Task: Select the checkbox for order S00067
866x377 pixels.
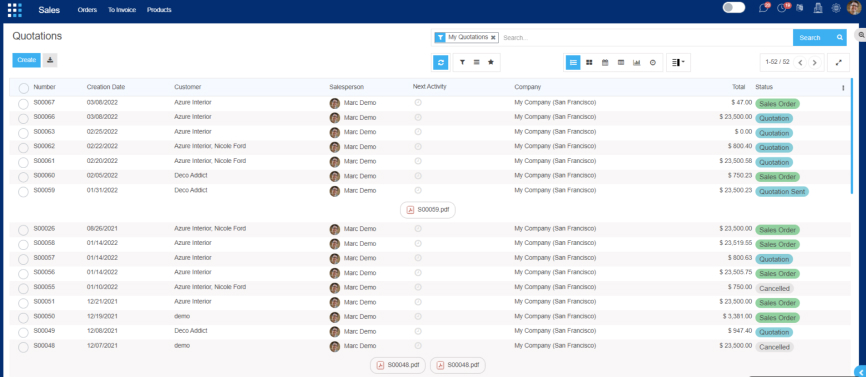Action: click(23, 103)
